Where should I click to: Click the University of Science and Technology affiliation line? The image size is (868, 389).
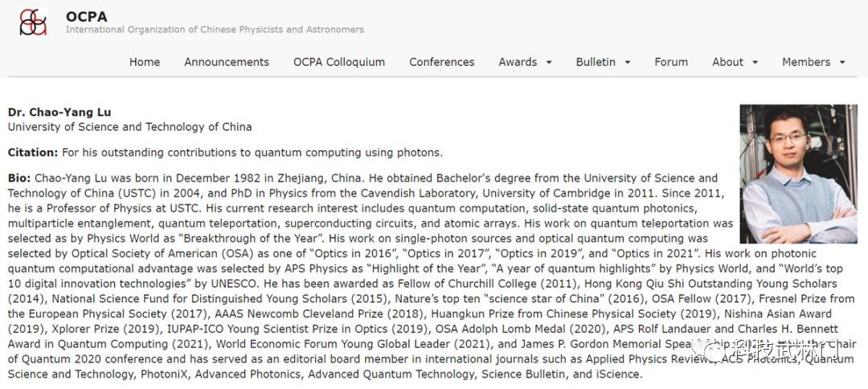pos(129,126)
